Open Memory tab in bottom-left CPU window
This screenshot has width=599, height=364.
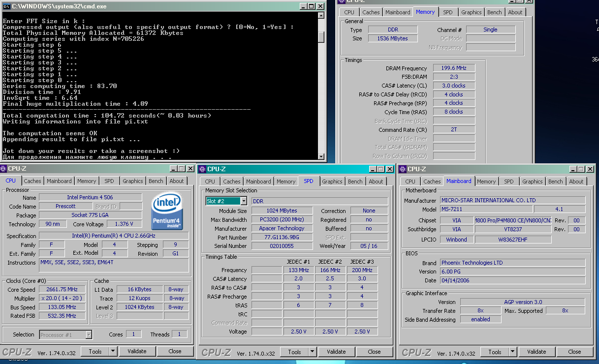point(87,181)
